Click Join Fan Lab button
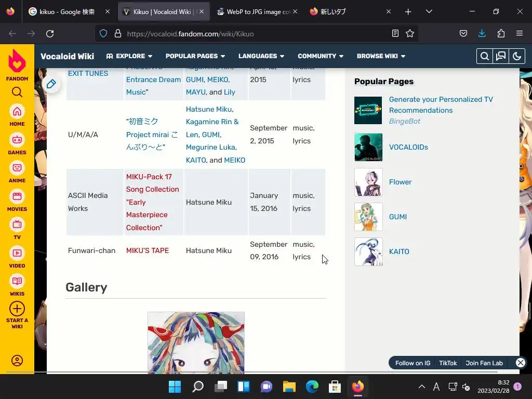 coord(484,363)
